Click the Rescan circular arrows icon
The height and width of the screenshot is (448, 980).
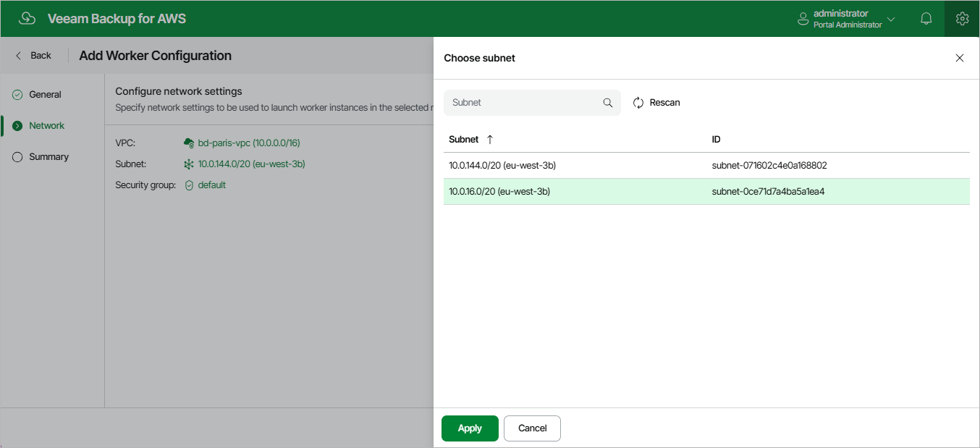click(638, 103)
